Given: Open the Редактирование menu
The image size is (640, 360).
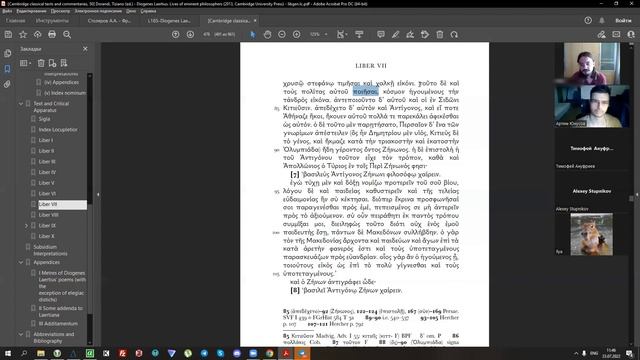Looking at the screenshot, I should (31, 11).
